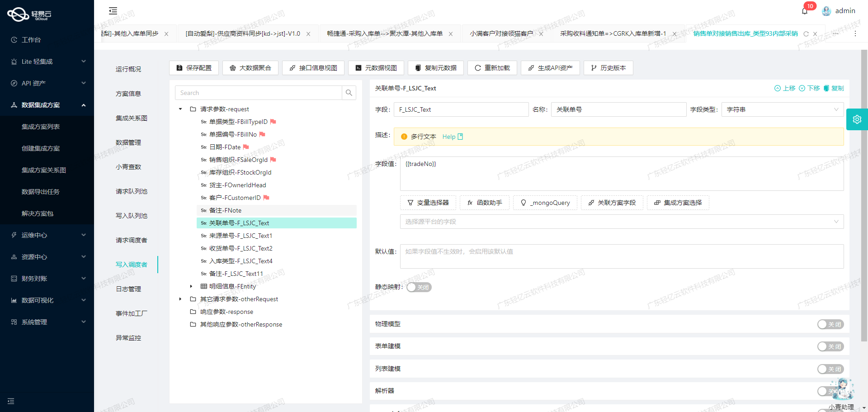Open 集成方案列表 in the sidebar
The height and width of the screenshot is (412, 868).
tap(47, 127)
